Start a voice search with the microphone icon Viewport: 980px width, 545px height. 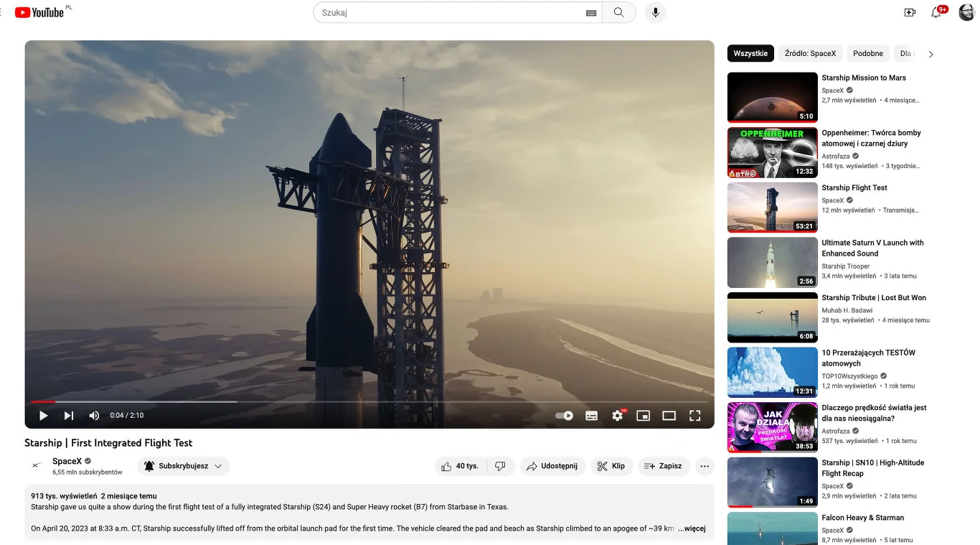654,12
